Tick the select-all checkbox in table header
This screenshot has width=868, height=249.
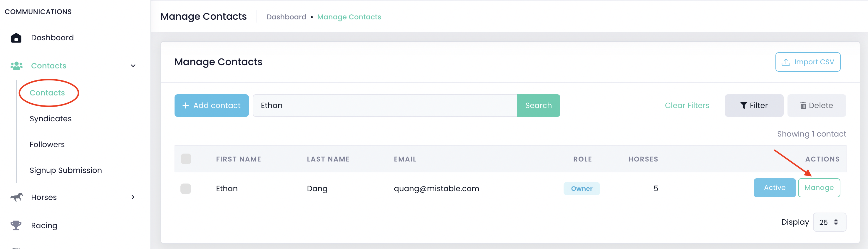click(x=186, y=159)
